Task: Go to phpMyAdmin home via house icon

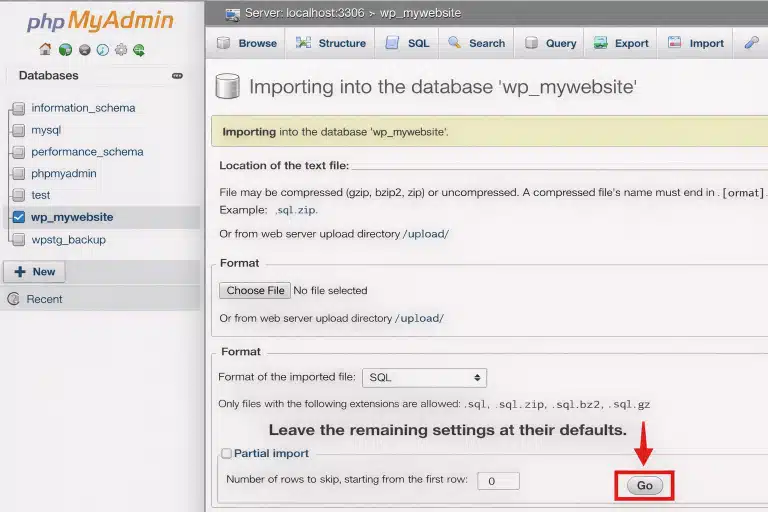Action: (45, 49)
